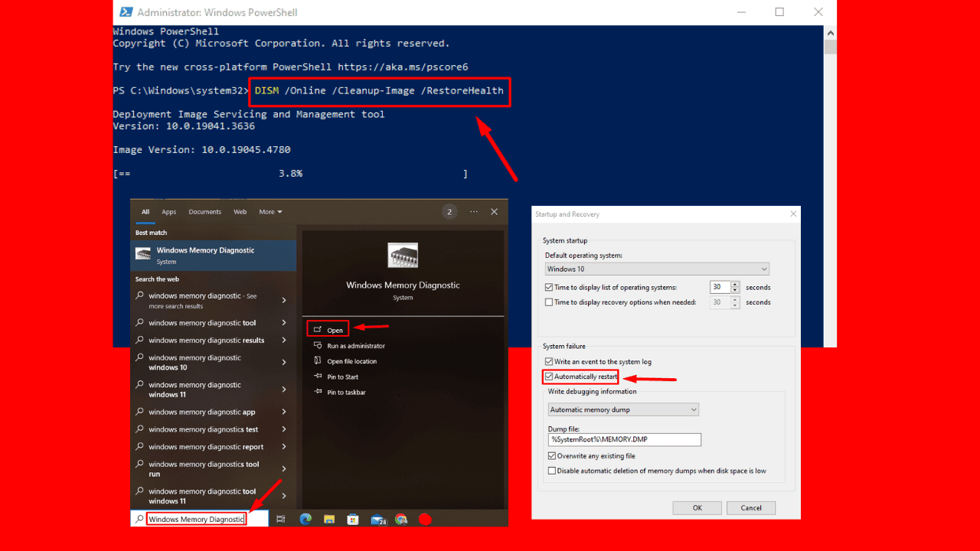The height and width of the screenshot is (551, 980).
Task: Toggle 'Write an event to the system log'
Action: tap(549, 361)
